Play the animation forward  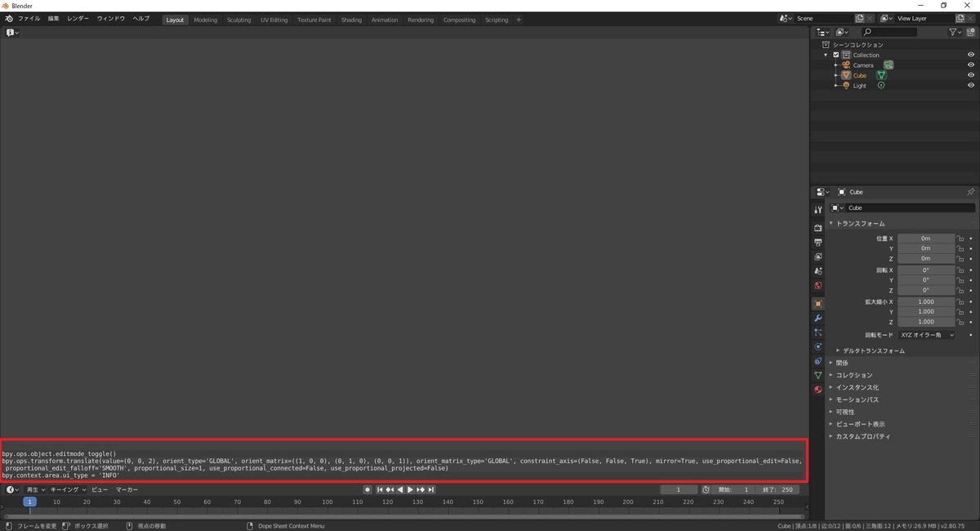[x=410, y=490]
